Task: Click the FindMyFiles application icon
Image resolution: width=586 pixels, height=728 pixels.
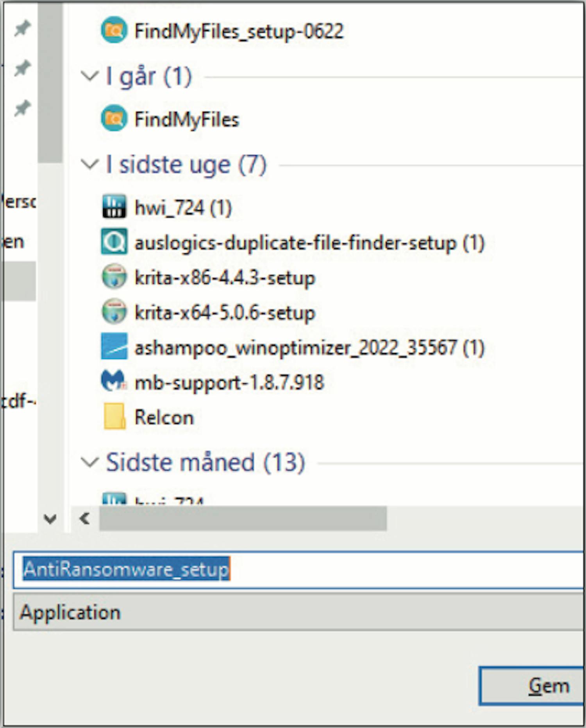Action: coord(114,118)
